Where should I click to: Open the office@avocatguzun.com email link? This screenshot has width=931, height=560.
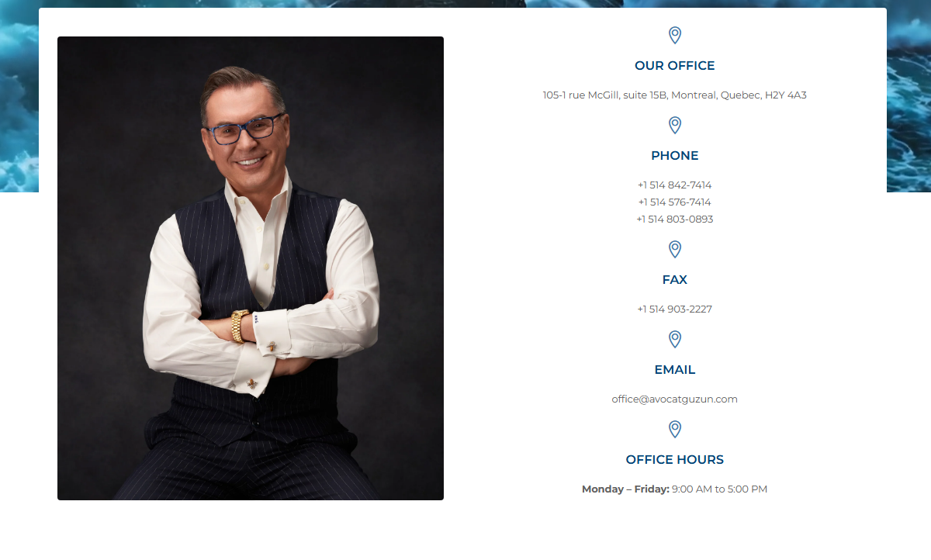pos(675,399)
